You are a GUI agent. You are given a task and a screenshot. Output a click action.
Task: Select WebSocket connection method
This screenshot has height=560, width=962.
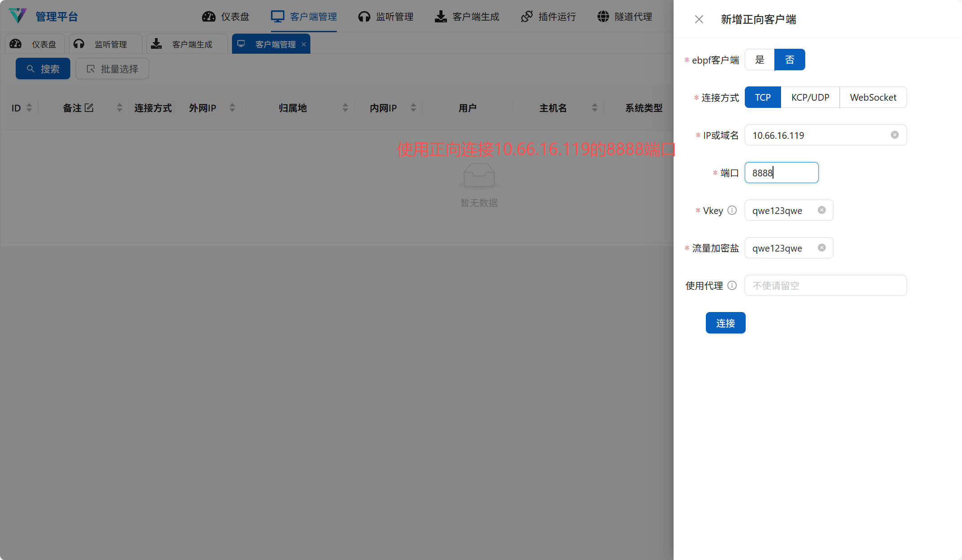(x=872, y=97)
